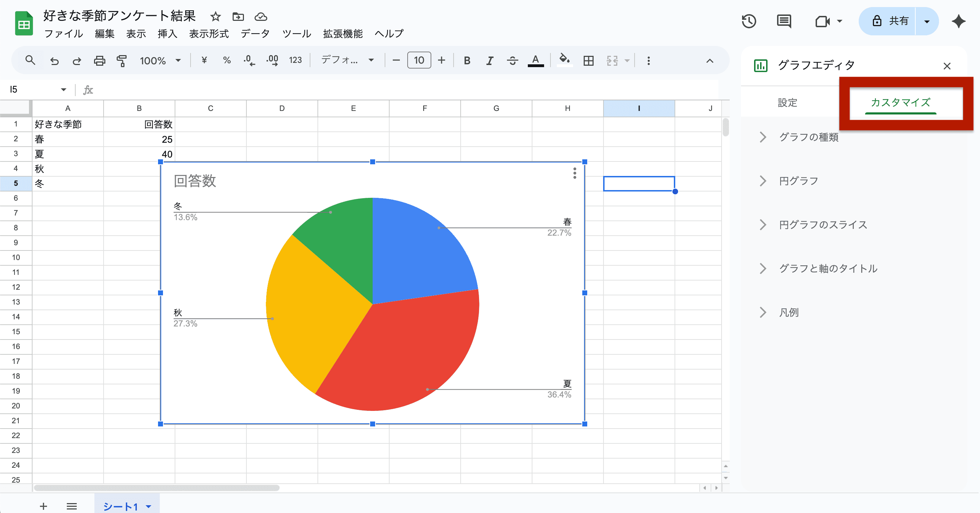Expand the 円グラフのスライス section
Image resolution: width=980 pixels, height=513 pixels.
pos(823,225)
